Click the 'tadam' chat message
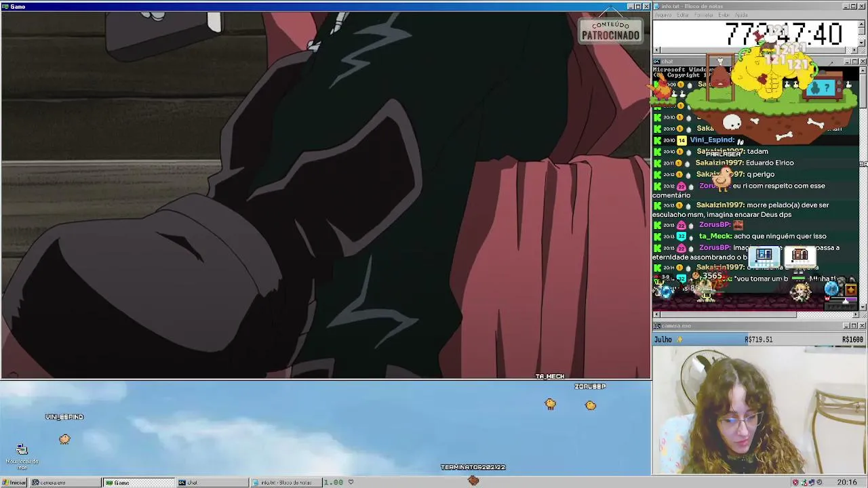This screenshot has height=488, width=868. [x=757, y=152]
